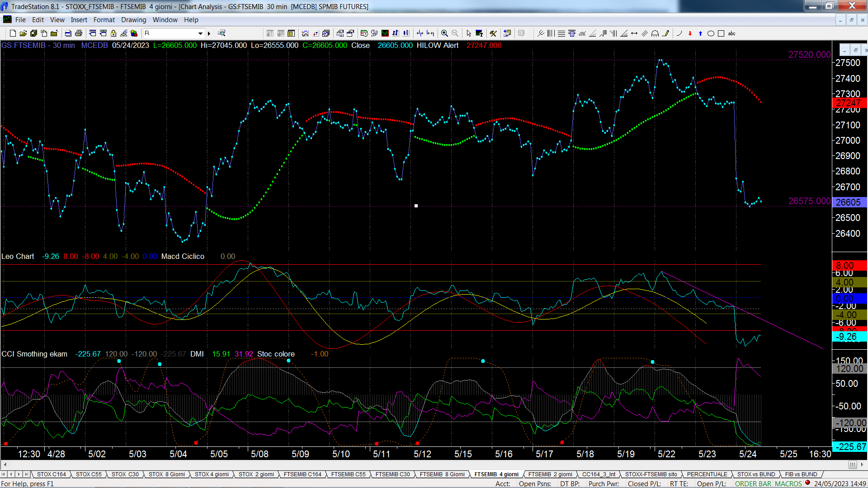Open the Window menu
868x488 pixels.
(x=165, y=20)
